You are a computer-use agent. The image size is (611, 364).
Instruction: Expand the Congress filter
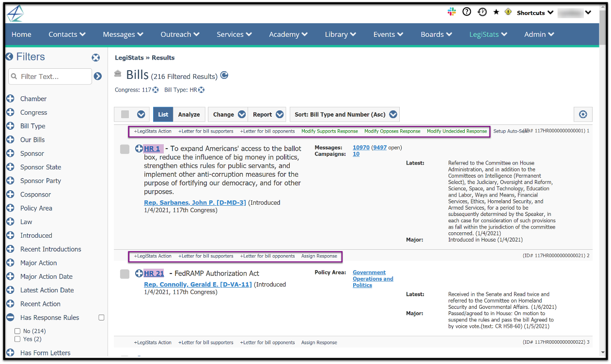point(10,112)
